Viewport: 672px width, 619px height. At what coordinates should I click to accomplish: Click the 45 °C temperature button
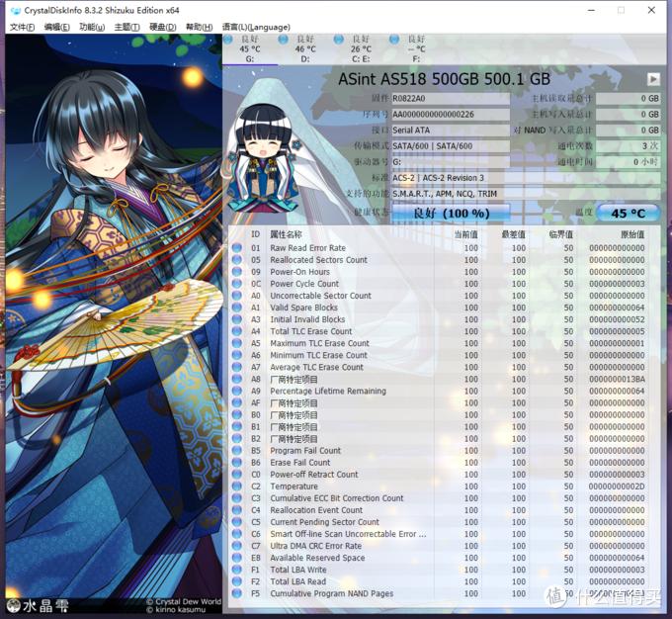click(628, 214)
